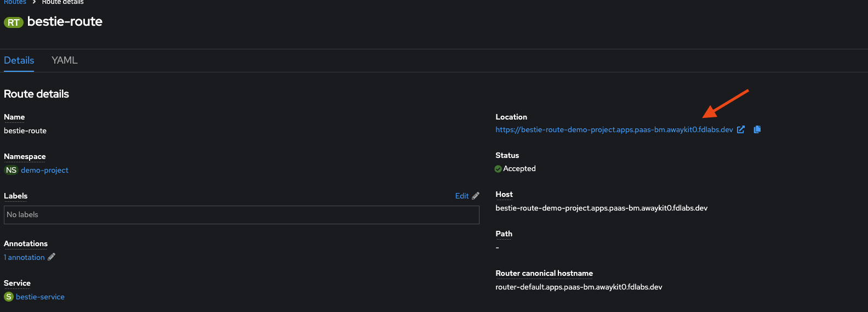
Task: Click the Service field label
Action: coord(17,283)
